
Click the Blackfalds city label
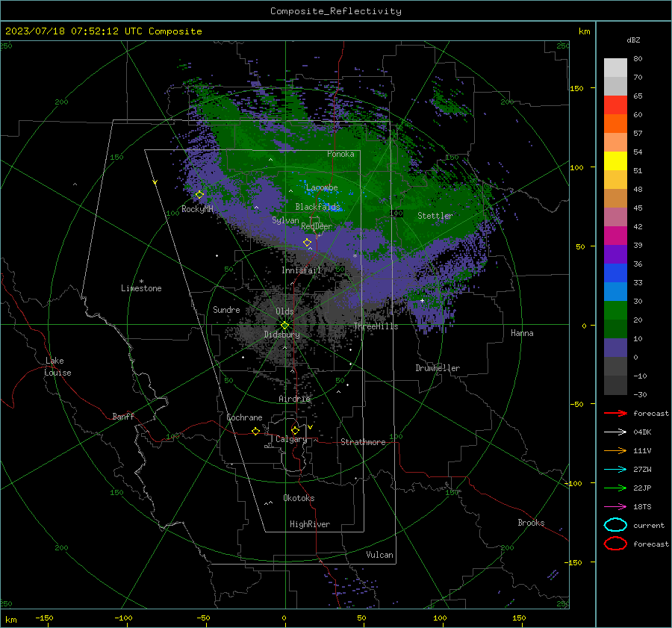tap(317, 207)
